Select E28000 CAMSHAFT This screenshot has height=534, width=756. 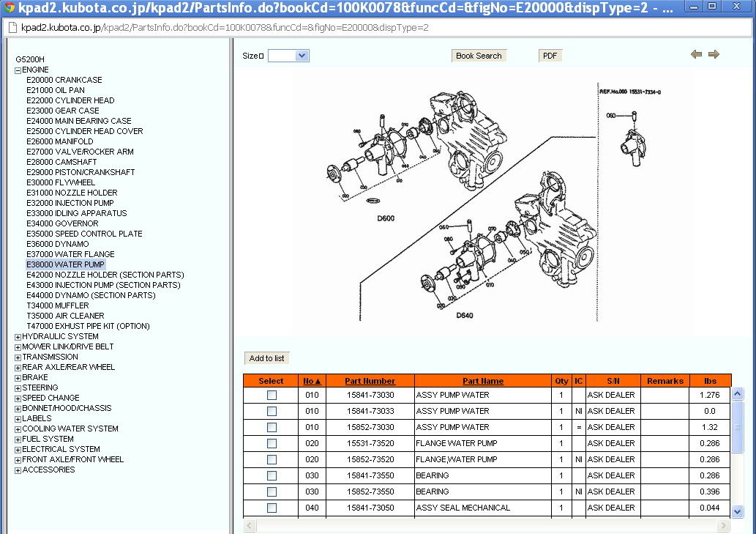point(61,162)
